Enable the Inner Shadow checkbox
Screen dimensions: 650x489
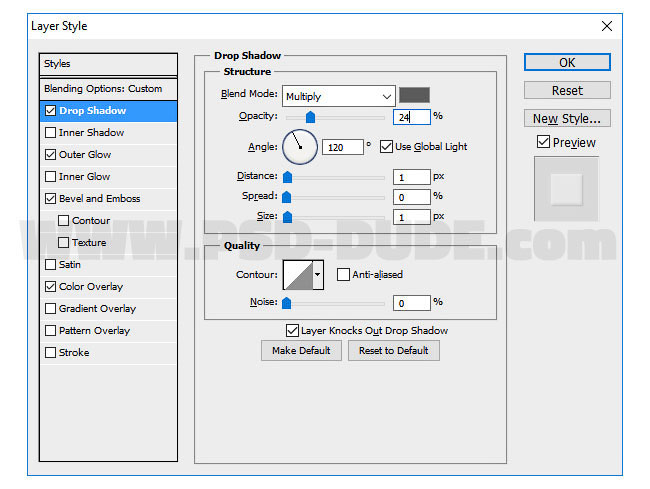(x=50, y=133)
